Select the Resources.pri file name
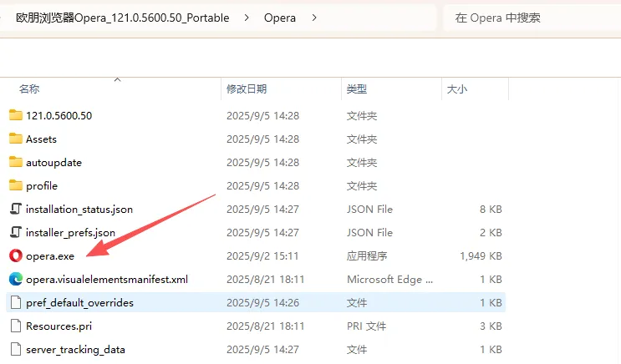The width and height of the screenshot is (621, 364). [59, 326]
